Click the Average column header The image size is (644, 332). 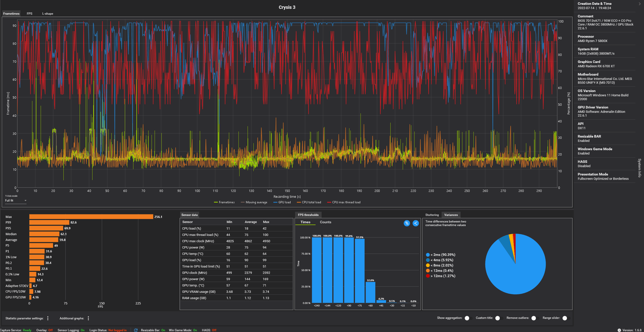tap(251, 222)
